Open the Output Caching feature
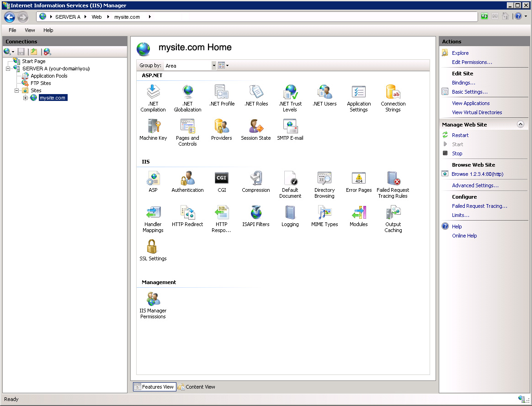The height and width of the screenshot is (406, 532). 393,219
